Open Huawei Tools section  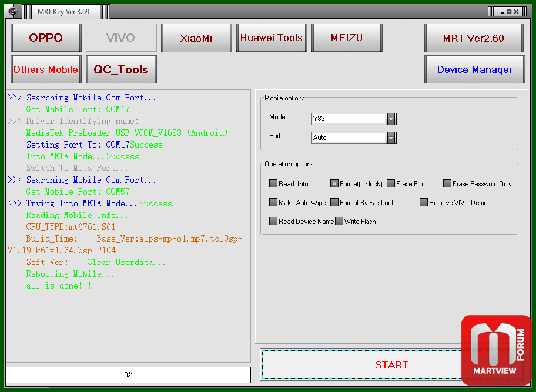click(272, 38)
